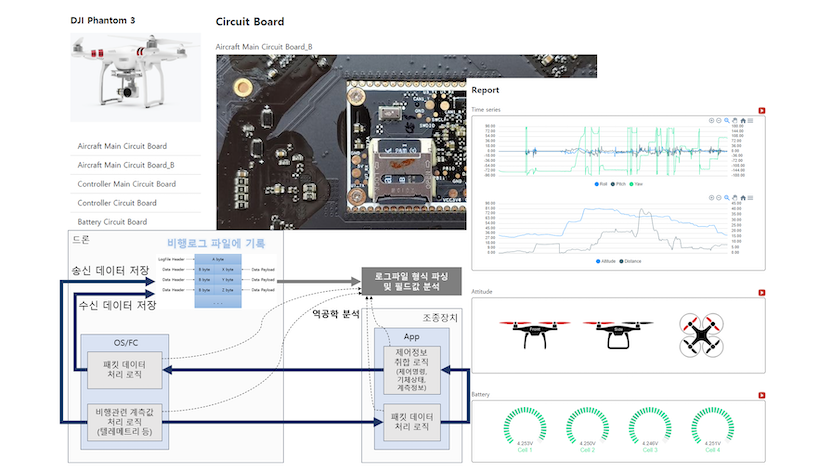The width and height of the screenshot is (835, 471).
Task: Click zoom-out icon on Roll/Pitch/Yaw chart
Action: click(x=719, y=120)
